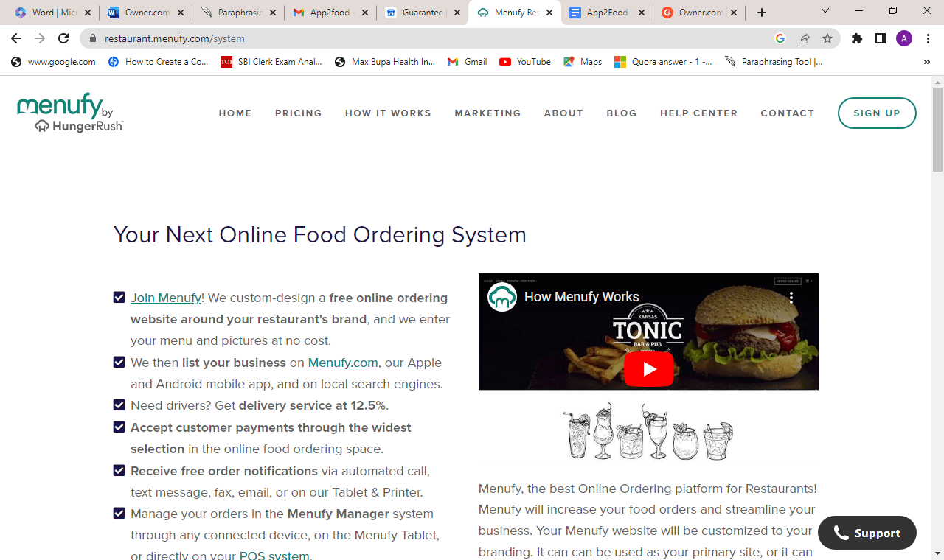
Task: Open the Quora answer bookmark
Action: pyautogui.click(x=664, y=62)
